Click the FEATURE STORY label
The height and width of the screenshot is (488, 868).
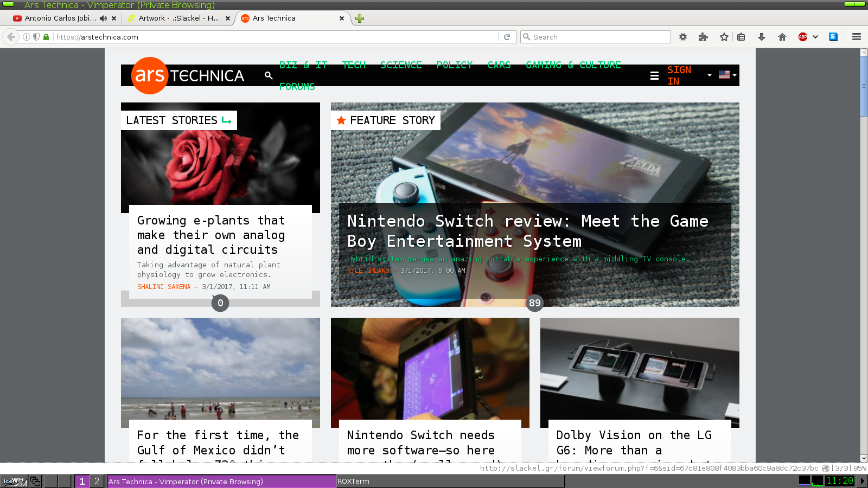tap(386, 120)
